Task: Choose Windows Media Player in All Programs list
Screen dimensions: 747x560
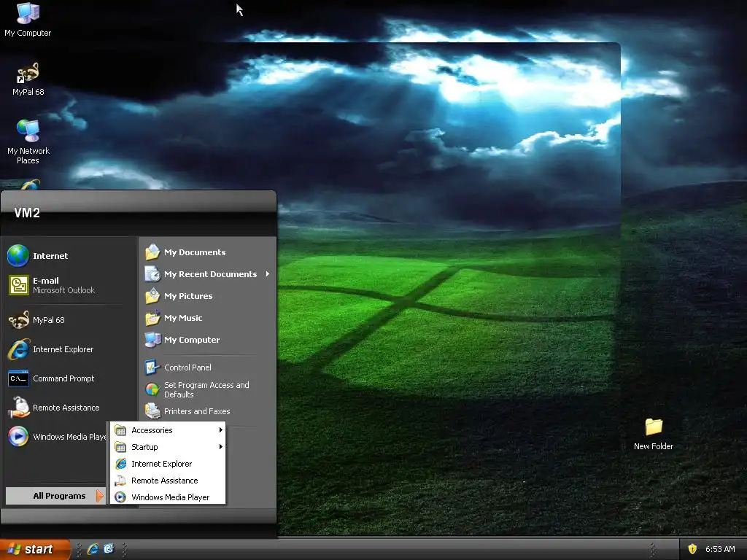Action: [168, 497]
